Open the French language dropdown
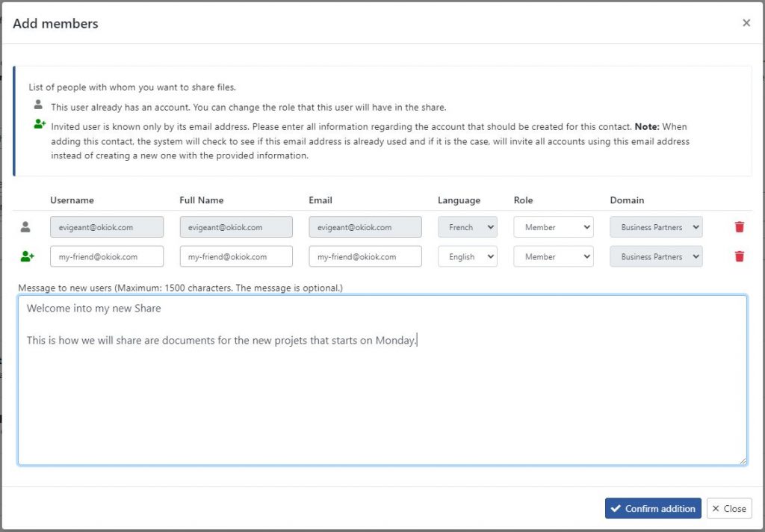Viewport: 765px width, 532px height. pyautogui.click(x=468, y=227)
